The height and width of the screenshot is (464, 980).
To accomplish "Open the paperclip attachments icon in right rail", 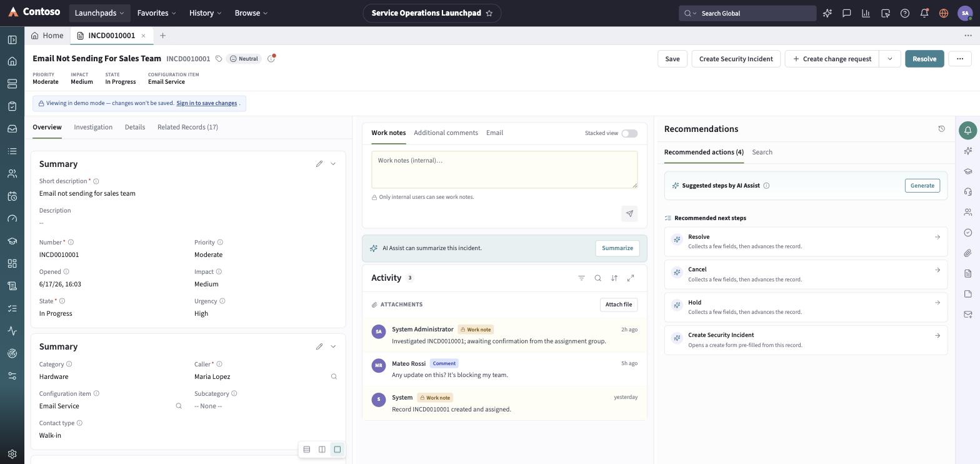I will (x=967, y=253).
